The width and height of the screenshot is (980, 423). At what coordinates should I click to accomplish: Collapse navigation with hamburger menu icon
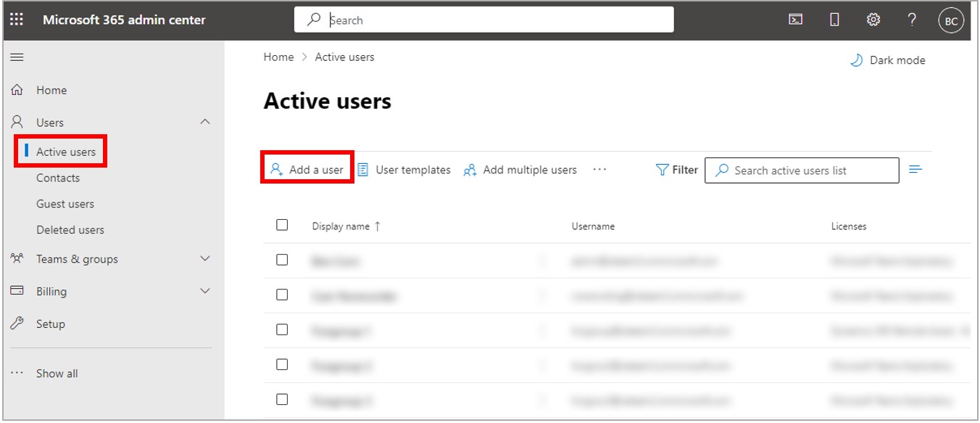point(16,57)
